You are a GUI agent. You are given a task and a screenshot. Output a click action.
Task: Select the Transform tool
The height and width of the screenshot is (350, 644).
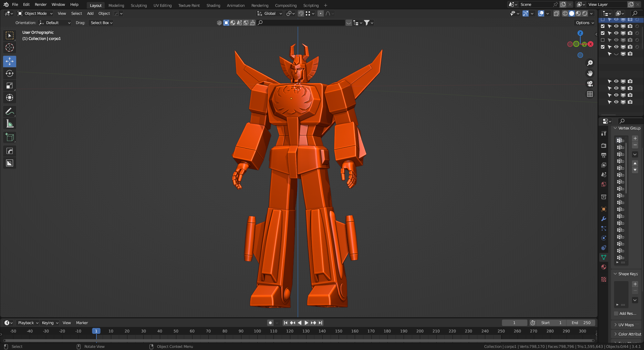[10, 97]
